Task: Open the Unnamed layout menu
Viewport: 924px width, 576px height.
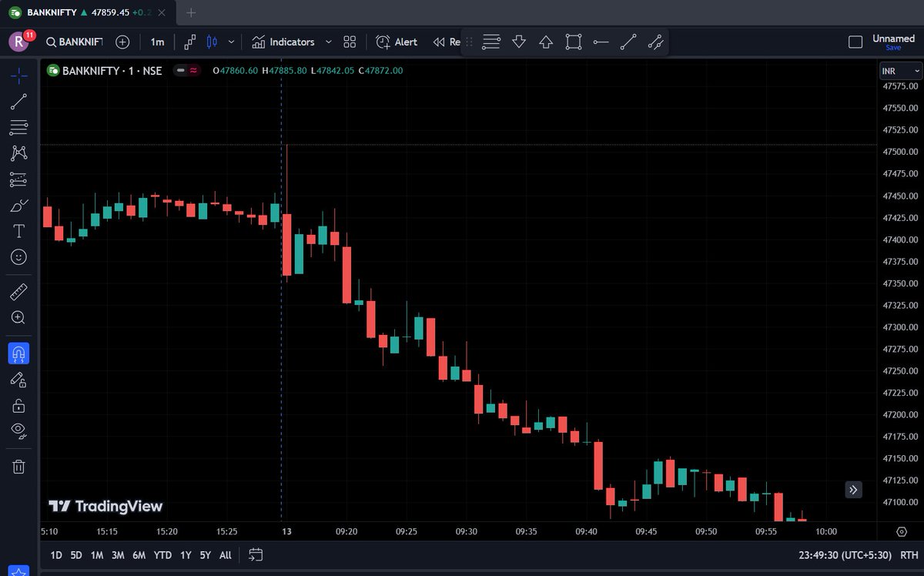Action: tap(893, 38)
